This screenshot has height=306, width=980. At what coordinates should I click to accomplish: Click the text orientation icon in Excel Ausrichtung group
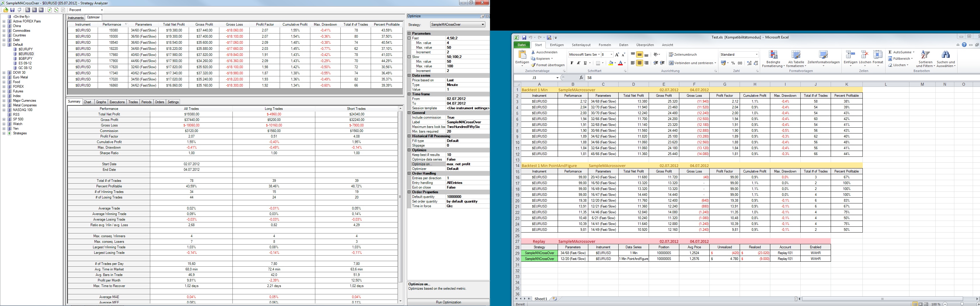click(x=656, y=55)
